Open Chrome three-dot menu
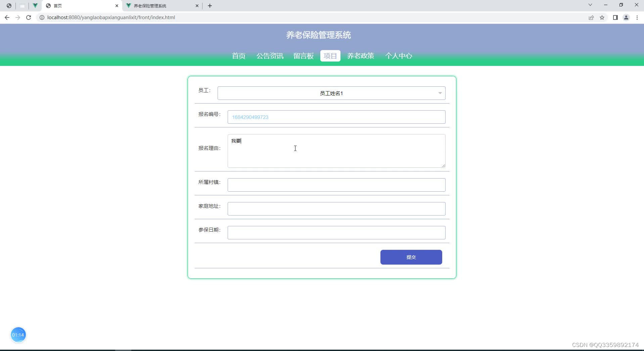The image size is (644, 351). tap(637, 17)
